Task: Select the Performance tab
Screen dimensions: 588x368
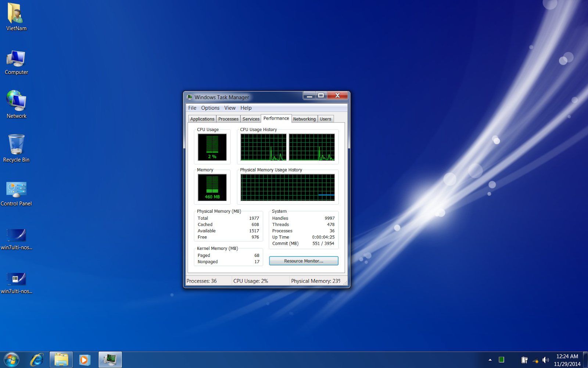Action: pyautogui.click(x=276, y=118)
